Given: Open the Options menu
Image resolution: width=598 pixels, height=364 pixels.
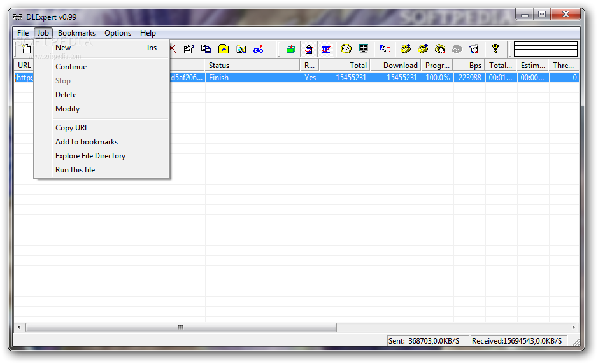Looking at the screenshot, I should coord(118,33).
